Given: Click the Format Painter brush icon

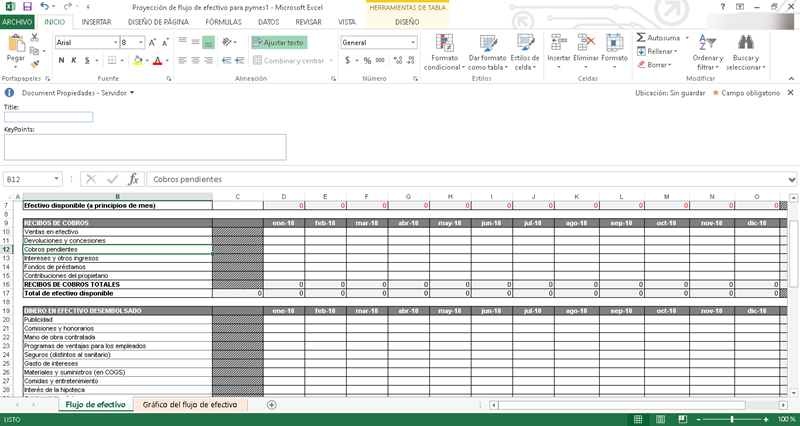Looking at the screenshot, I should click(x=35, y=64).
